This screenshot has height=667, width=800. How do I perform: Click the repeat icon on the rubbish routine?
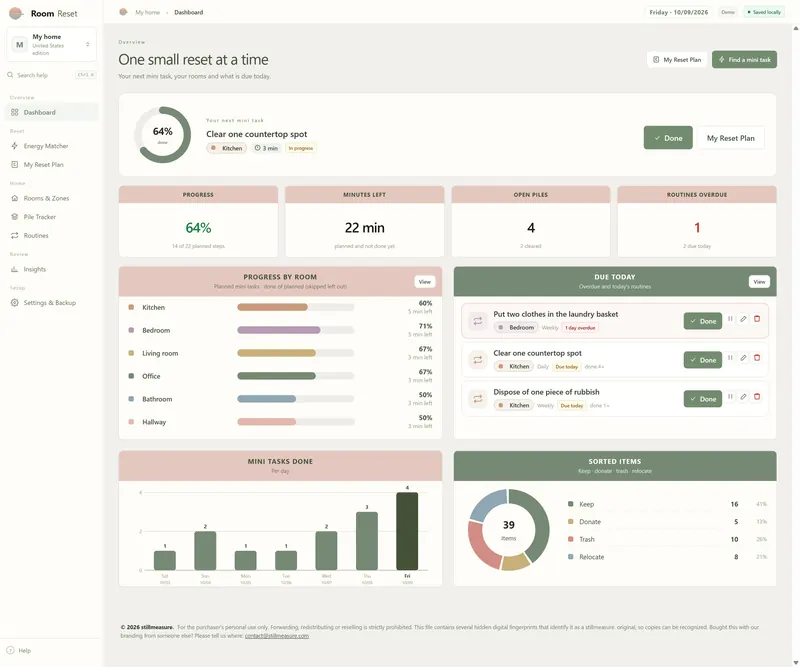tap(478, 399)
